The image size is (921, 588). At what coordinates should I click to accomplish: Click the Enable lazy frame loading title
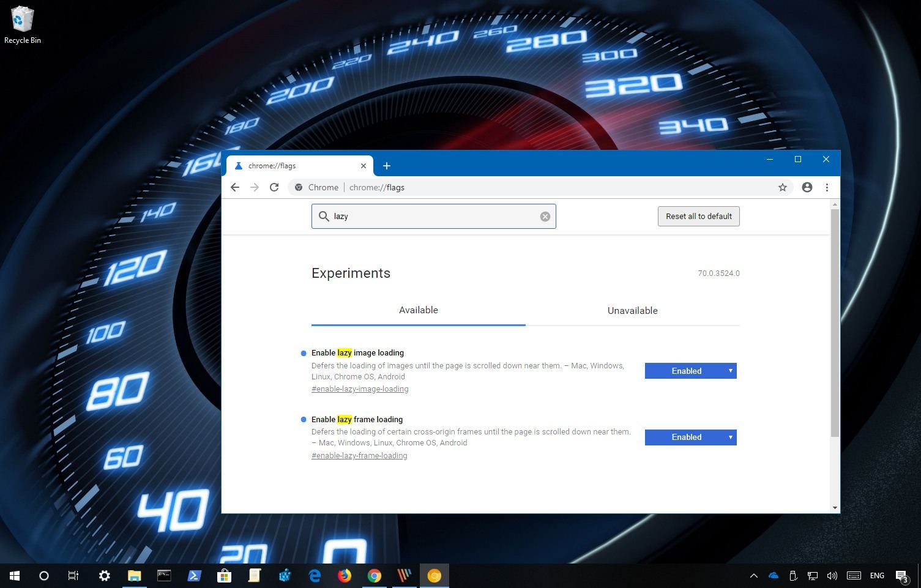(x=357, y=420)
